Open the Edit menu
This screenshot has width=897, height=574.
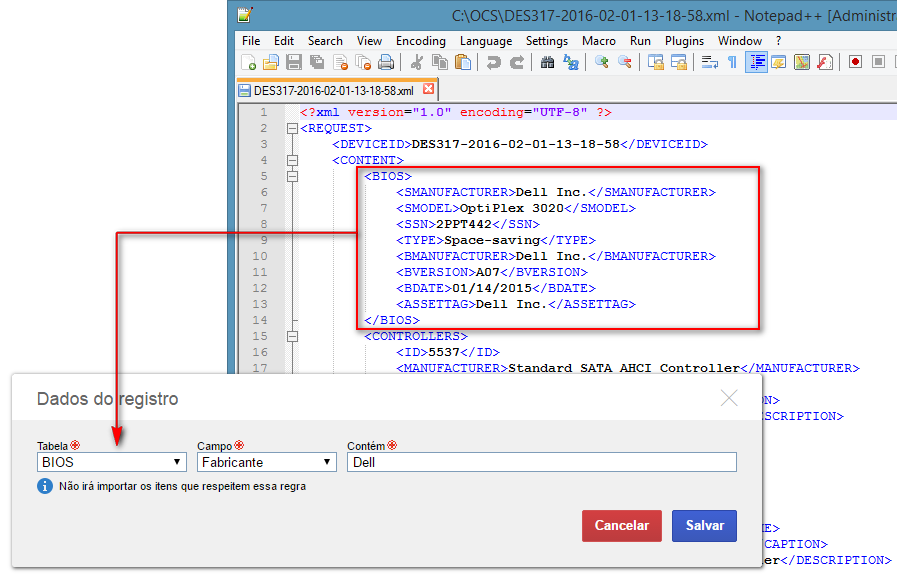(x=284, y=41)
